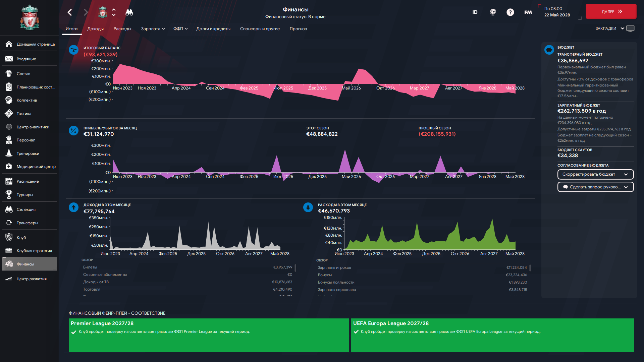Go back with the left arrow
This screenshot has width=644, height=362.
[70, 12]
